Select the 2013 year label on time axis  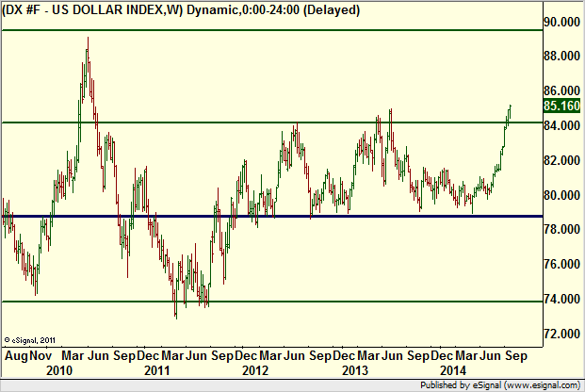click(x=355, y=370)
